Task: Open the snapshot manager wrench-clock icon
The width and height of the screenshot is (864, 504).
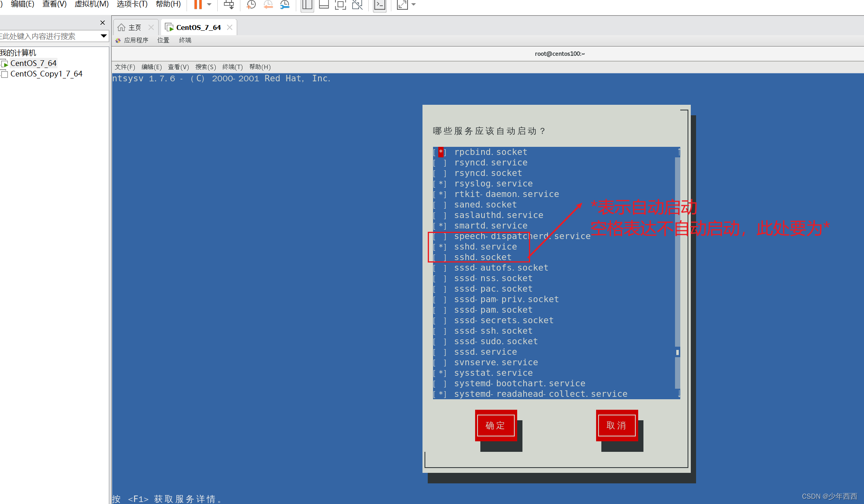Action: click(285, 5)
